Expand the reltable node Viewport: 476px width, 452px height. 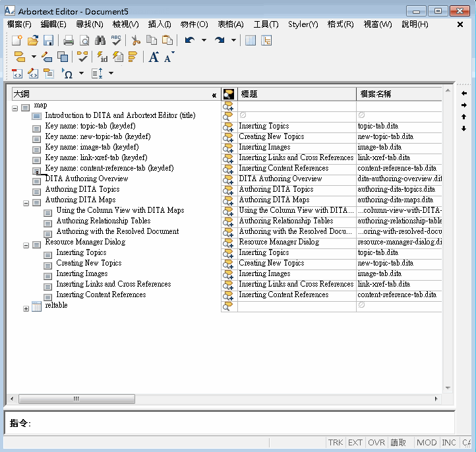pos(26,309)
